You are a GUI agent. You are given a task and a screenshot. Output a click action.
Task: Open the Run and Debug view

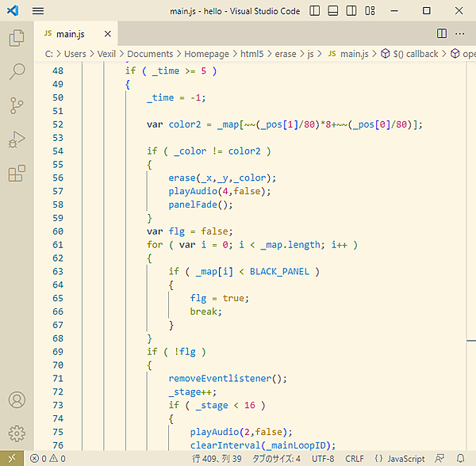pos(17,141)
